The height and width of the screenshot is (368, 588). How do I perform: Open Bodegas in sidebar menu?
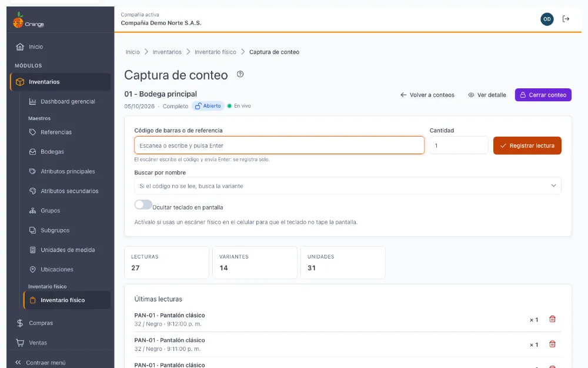point(52,152)
